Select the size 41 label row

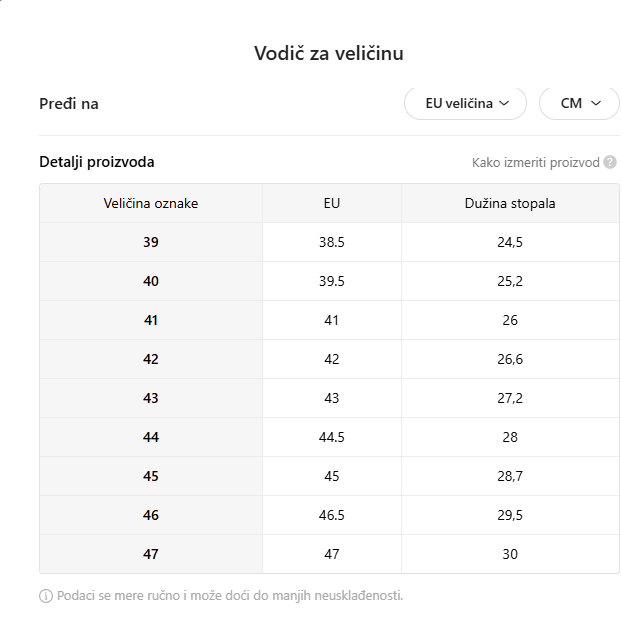click(151, 320)
